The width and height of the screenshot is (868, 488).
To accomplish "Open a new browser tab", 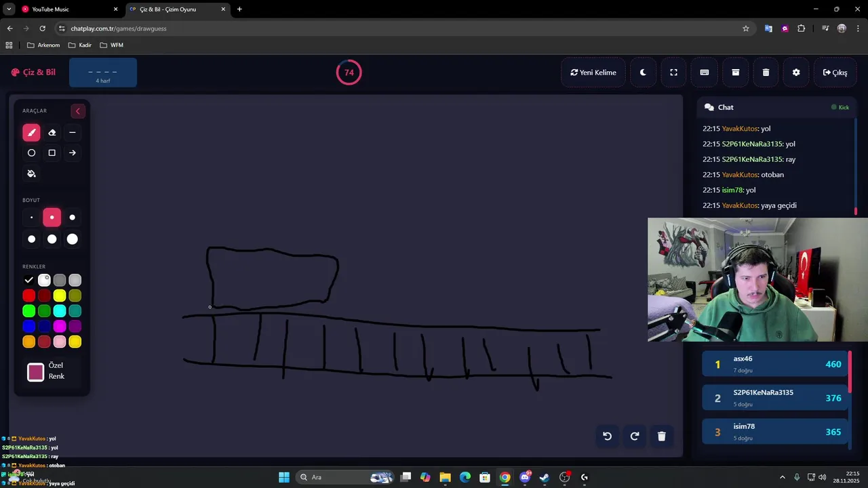I will [x=239, y=9].
